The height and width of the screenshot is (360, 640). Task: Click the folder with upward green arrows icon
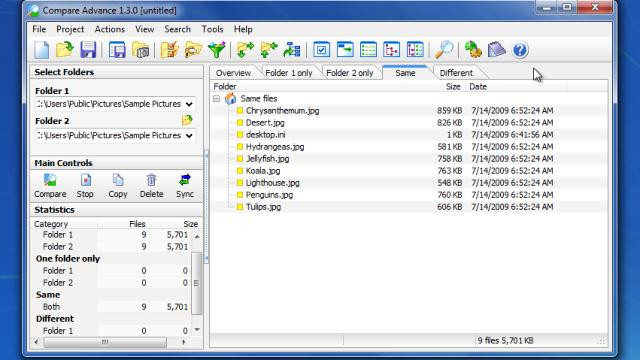[269, 50]
